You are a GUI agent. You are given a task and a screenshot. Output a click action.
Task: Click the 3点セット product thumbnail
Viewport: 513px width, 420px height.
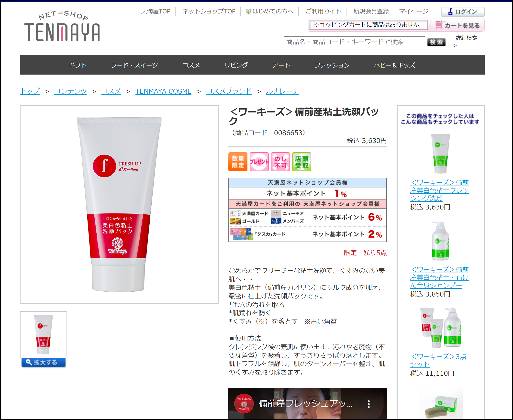(440, 328)
